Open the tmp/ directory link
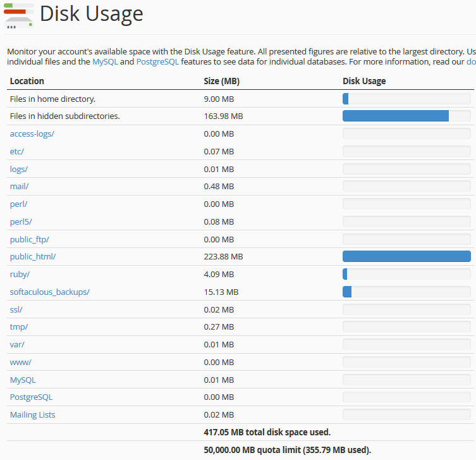This screenshot has width=476, height=460. (19, 327)
